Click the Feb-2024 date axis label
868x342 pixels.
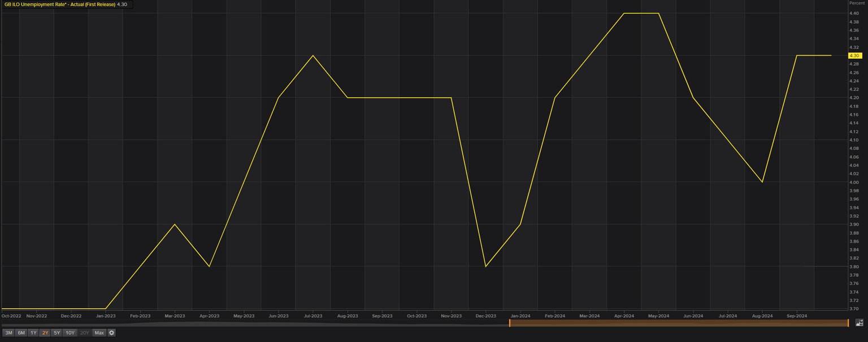[x=555, y=316]
